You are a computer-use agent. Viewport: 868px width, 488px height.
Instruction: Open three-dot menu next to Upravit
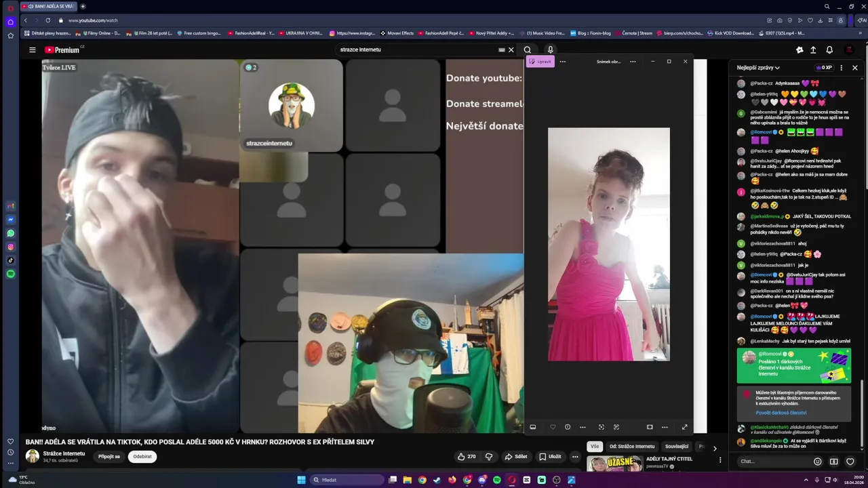(562, 61)
